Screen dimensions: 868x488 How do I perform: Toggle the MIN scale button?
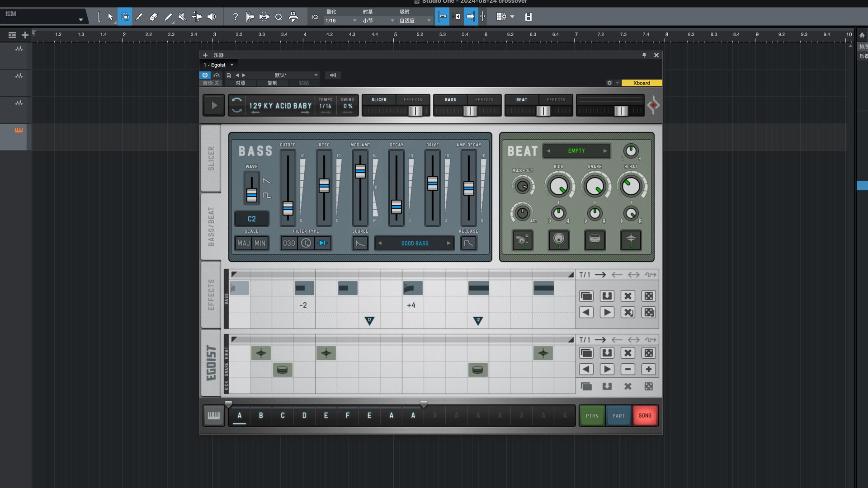pos(260,243)
